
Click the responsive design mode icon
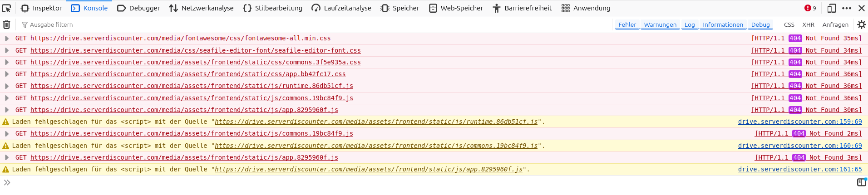tap(831, 8)
